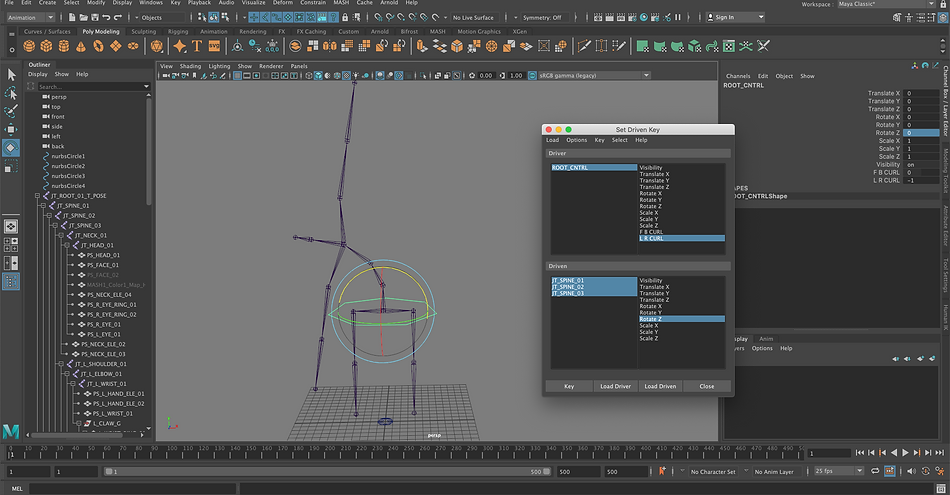Open the Deform menu
Viewport: 950px width, 495px height.
[x=282, y=3]
